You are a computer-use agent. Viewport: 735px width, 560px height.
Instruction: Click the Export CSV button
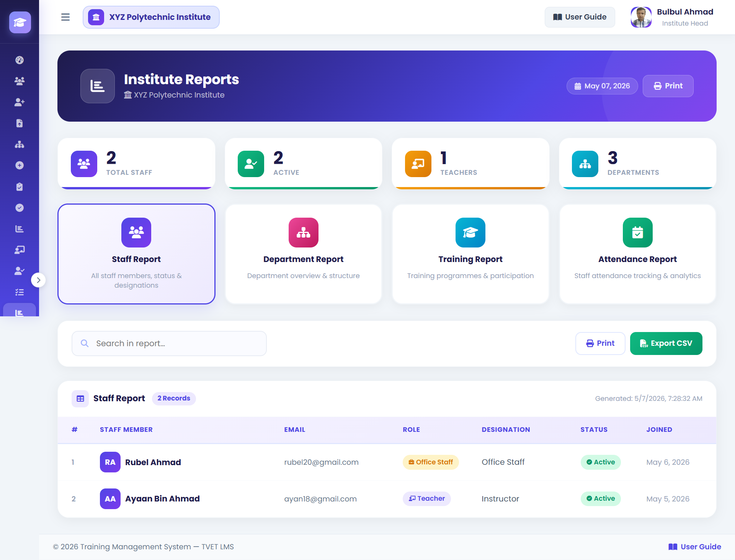click(x=666, y=343)
